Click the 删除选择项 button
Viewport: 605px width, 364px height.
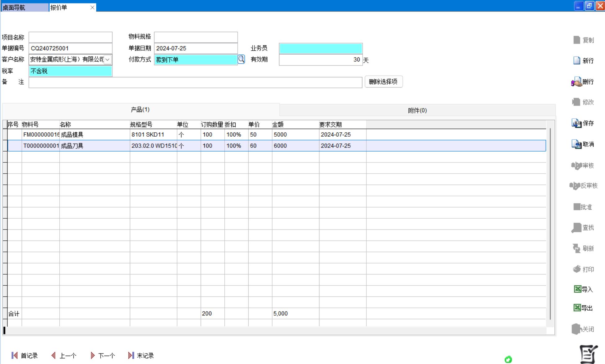(383, 82)
